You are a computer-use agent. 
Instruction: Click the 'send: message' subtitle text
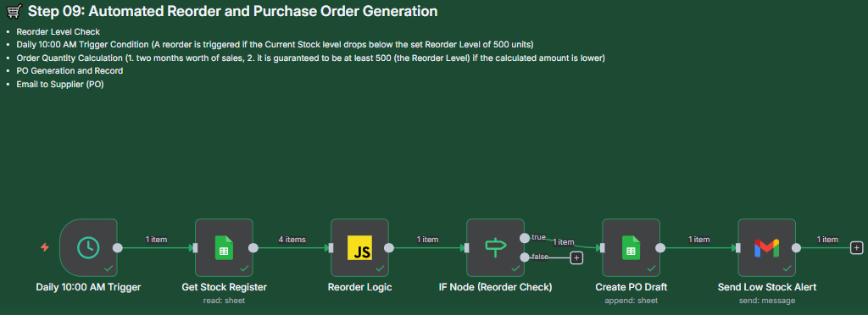tap(767, 301)
